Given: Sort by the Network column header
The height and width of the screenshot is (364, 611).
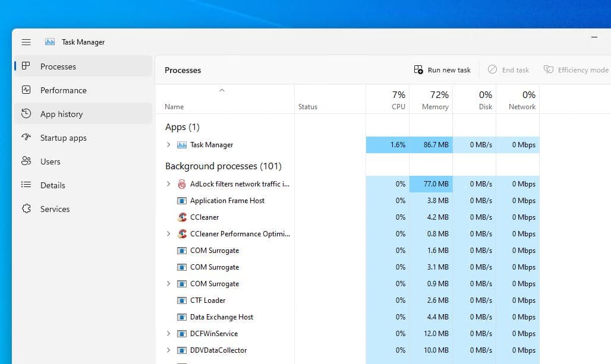Looking at the screenshot, I should (518, 99).
